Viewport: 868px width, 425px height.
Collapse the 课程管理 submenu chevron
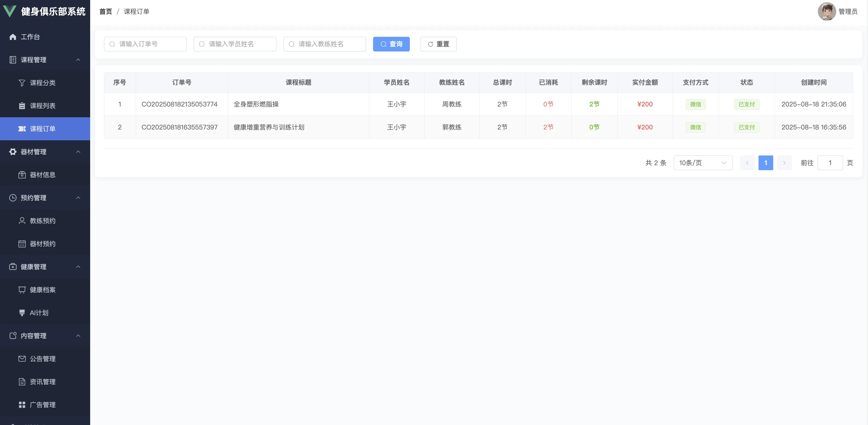click(78, 60)
